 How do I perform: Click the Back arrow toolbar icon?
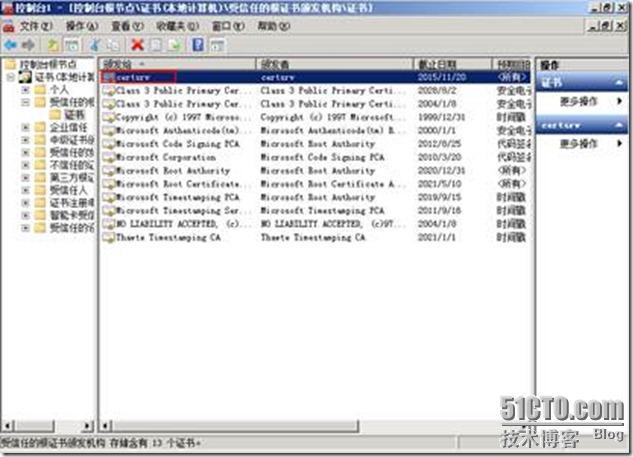pos(10,45)
